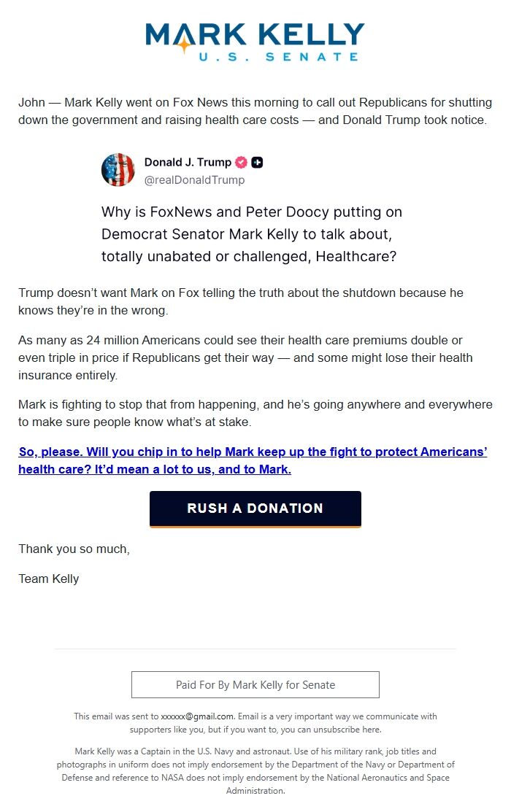Click the embedded Trump post text
The height and width of the screenshot is (812, 511).
point(252,234)
